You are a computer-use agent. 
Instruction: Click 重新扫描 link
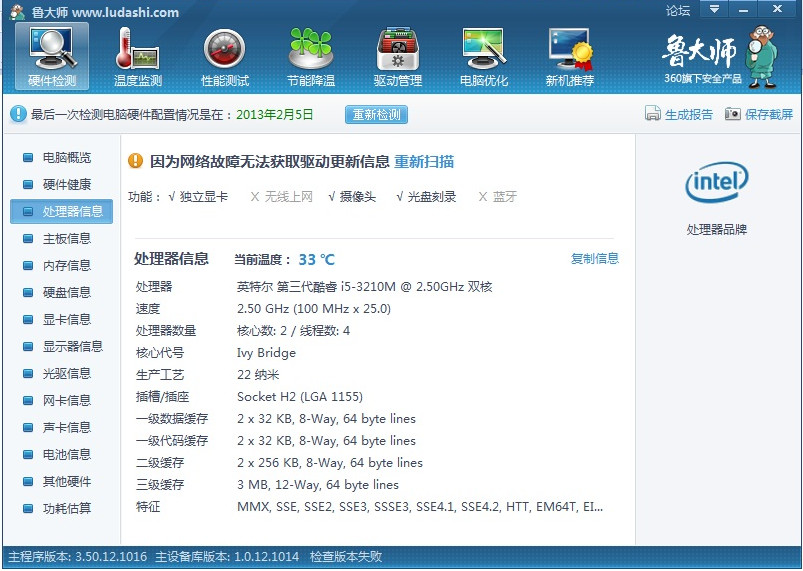click(424, 162)
